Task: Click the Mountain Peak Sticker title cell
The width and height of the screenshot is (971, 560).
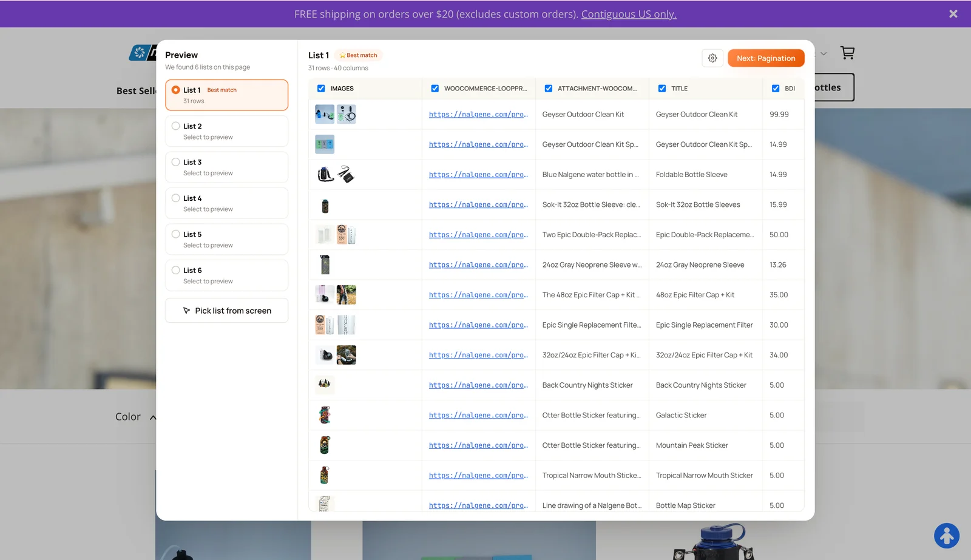Action: coord(692,445)
